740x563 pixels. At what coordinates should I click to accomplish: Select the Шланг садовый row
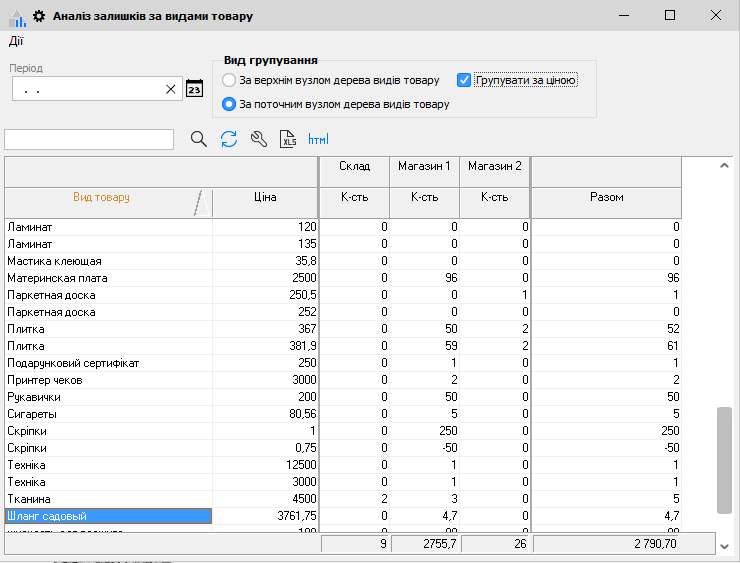108,516
